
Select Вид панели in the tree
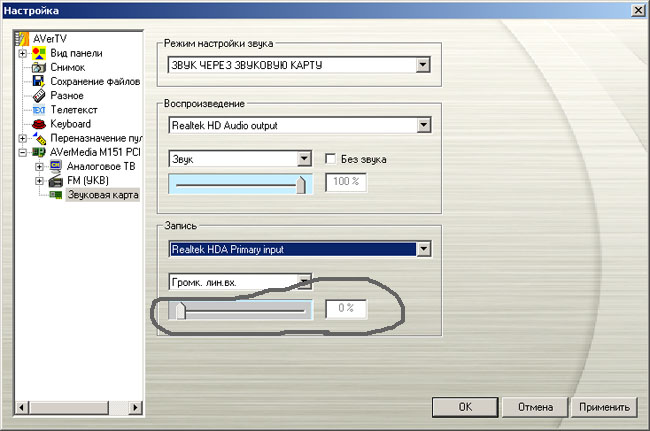(x=76, y=53)
